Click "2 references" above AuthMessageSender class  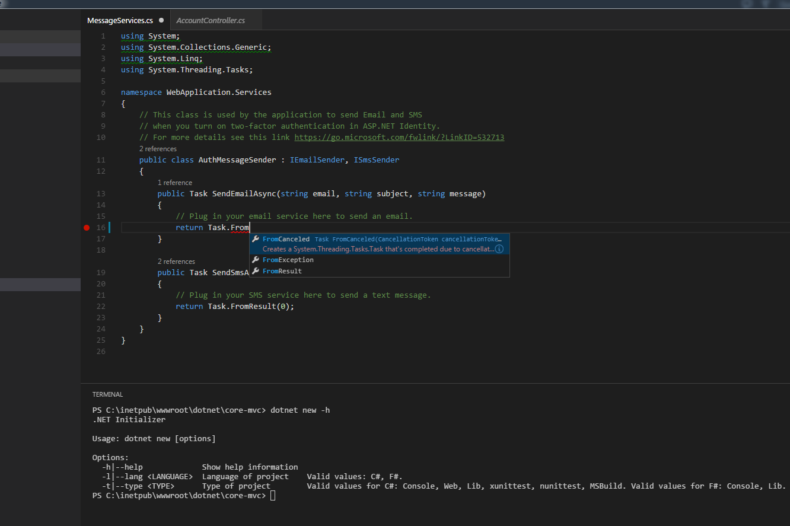(x=156, y=148)
